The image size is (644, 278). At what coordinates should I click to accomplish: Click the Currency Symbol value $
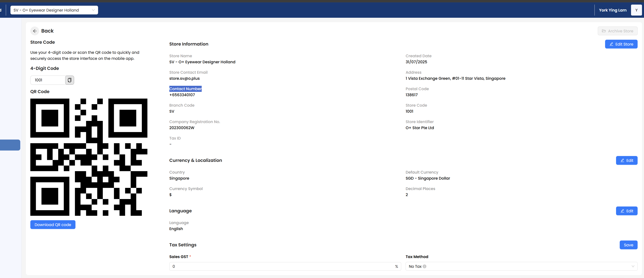170,195
